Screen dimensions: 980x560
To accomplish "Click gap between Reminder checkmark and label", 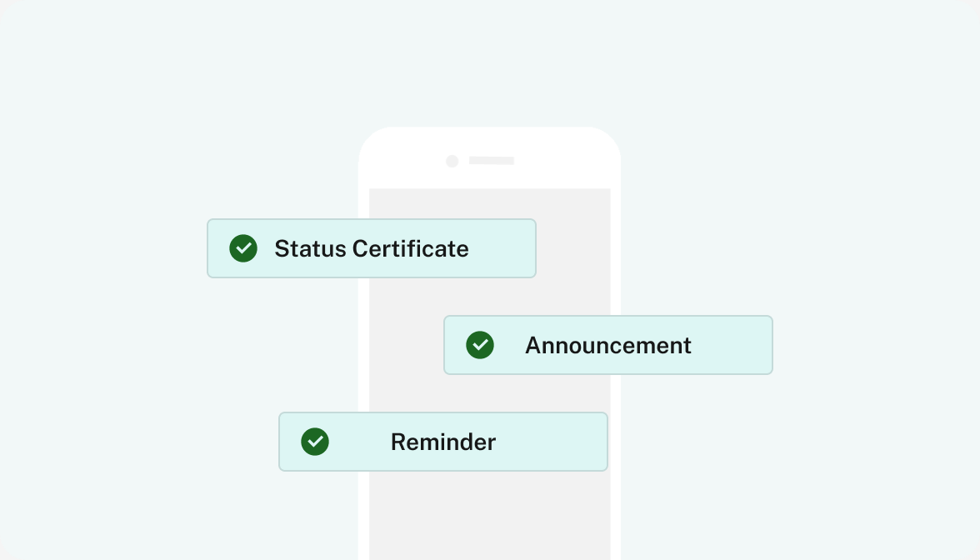I will (359, 442).
